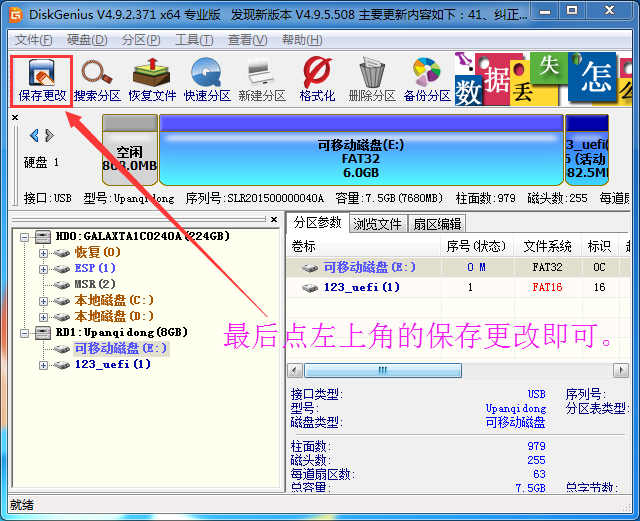Screen dimensions: 640x521
Task: Open the 备份分区 backup partition tool
Action: coord(427,81)
